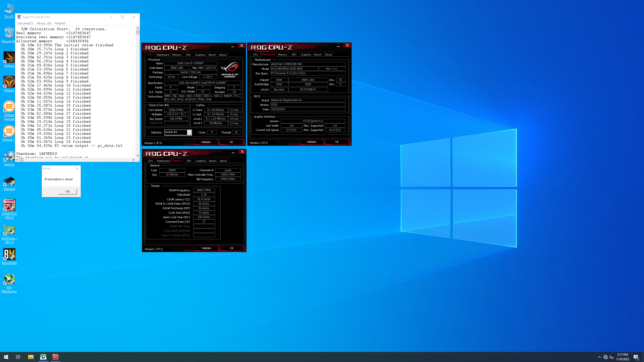Open About...(A) menu in Super PI

(44, 23)
